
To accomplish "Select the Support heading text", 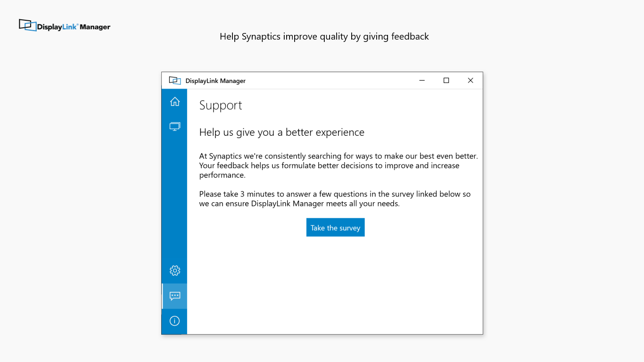I will (x=220, y=105).
